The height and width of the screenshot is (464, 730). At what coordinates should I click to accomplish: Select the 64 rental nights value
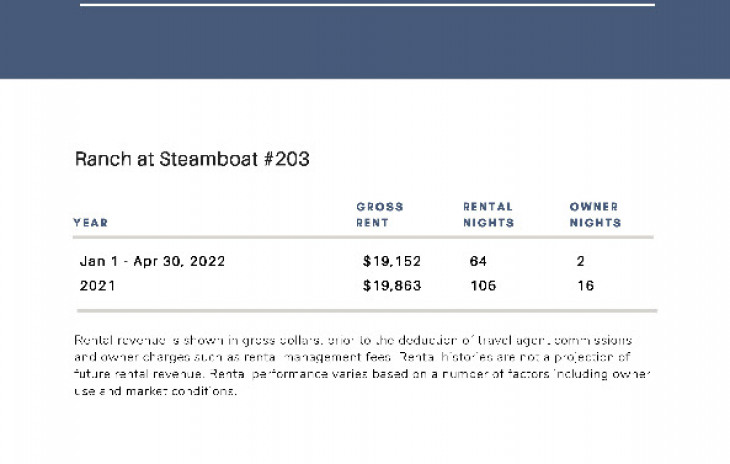pyautogui.click(x=478, y=261)
